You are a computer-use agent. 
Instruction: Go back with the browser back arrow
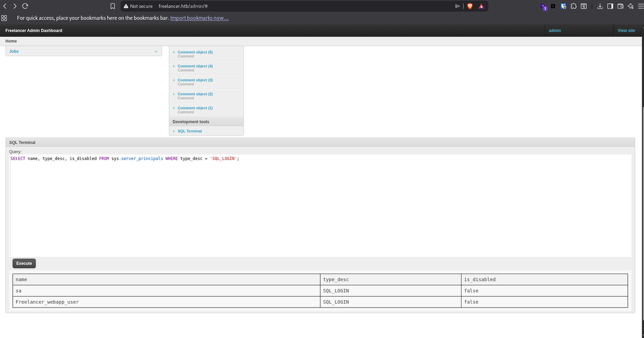tap(4, 6)
